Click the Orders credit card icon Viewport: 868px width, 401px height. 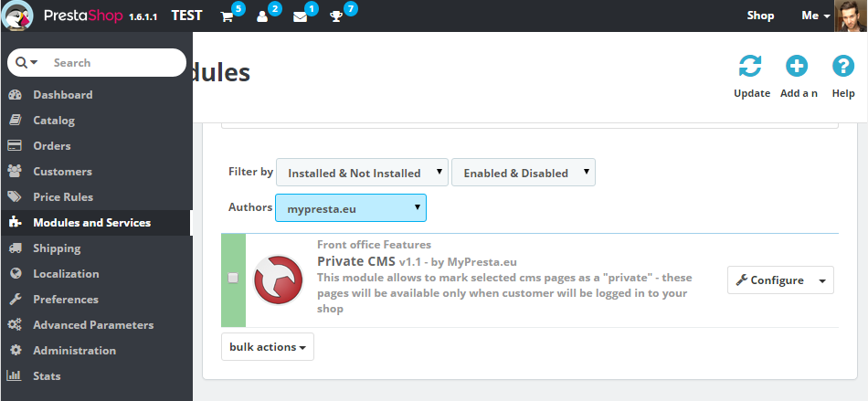[x=15, y=145]
